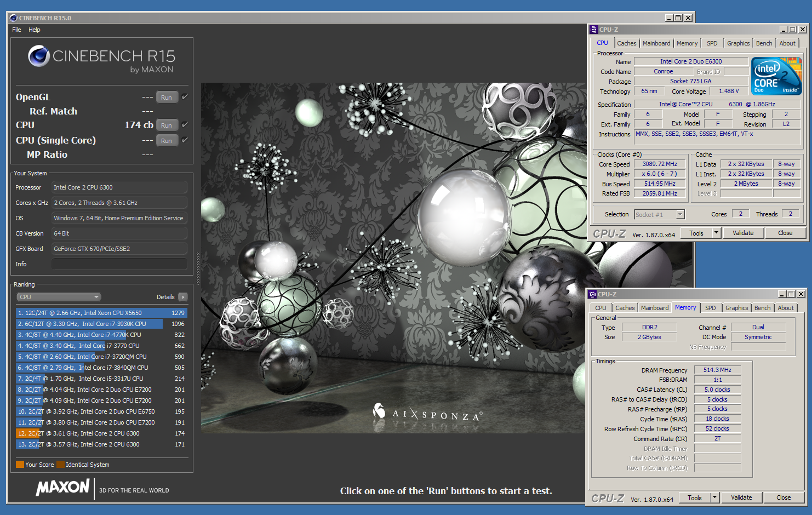Open the File menu in Cinebench
Image resolution: width=812 pixels, height=515 pixels.
pos(16,30)
